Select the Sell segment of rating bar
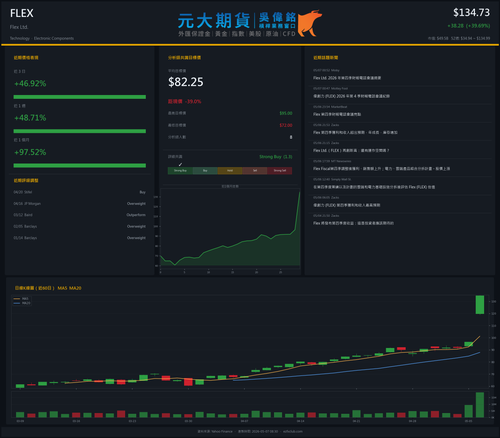 point(255,171)
